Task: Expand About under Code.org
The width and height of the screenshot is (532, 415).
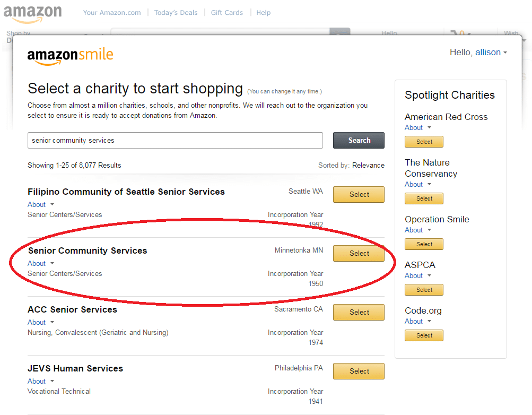Action: pos(417,322)
